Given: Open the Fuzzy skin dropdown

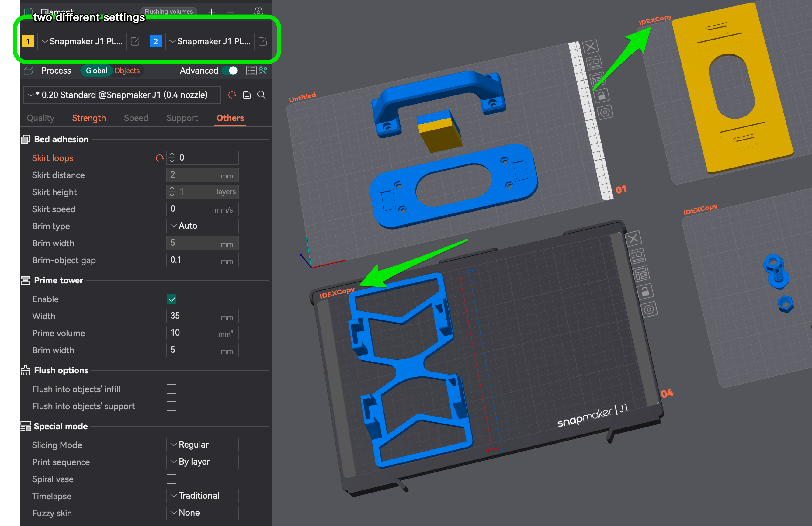Looking at the screenshot, I should 202,513.
